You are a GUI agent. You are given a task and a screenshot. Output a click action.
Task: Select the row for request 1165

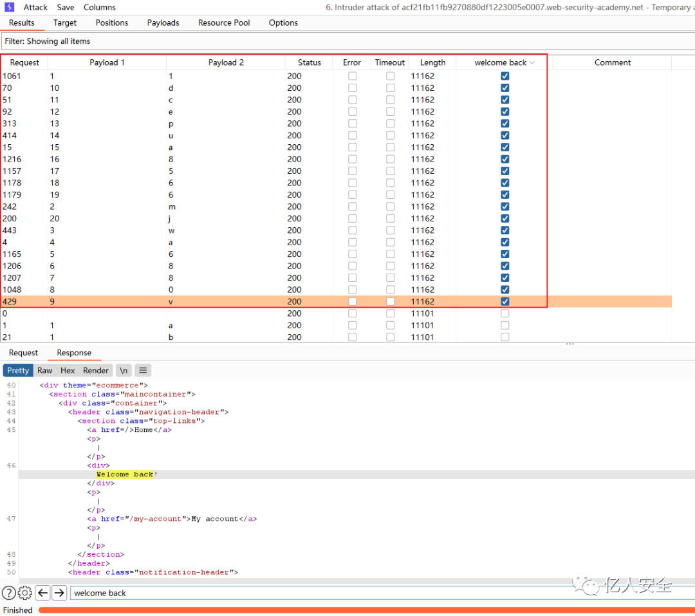point(337,254)
